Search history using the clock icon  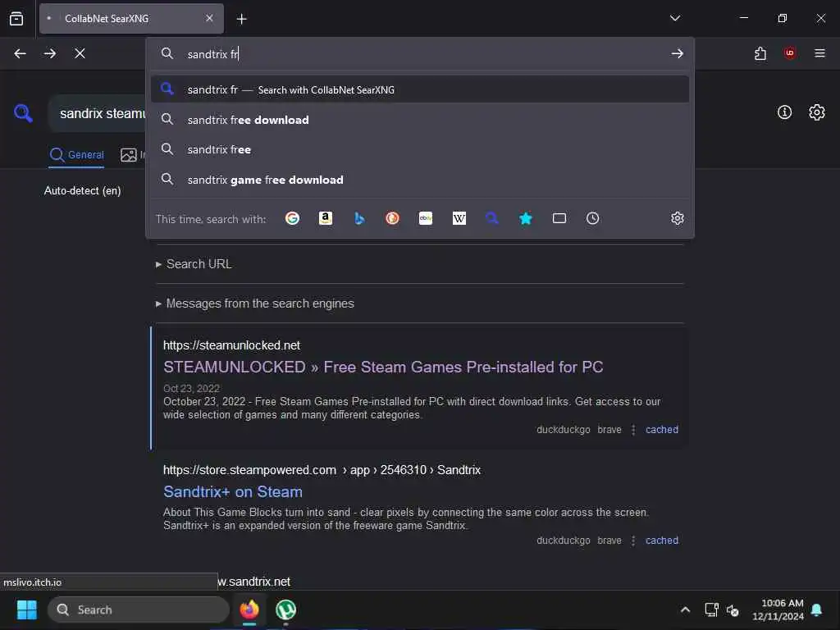pyautogui.click(x=592, y=218)
